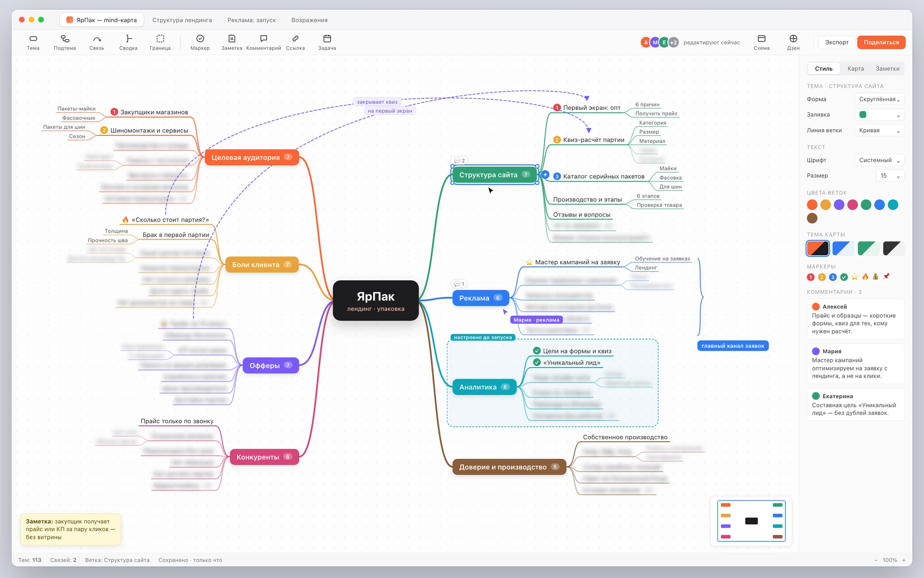Create a Задача task via toolbar

pyautogui.click(x=327, y=42)
